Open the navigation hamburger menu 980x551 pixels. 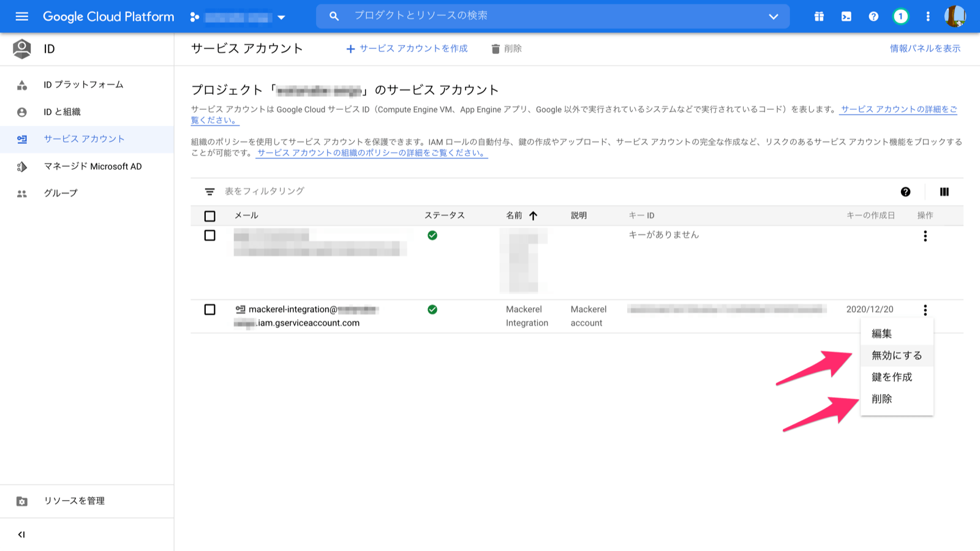tap(21, 17)
